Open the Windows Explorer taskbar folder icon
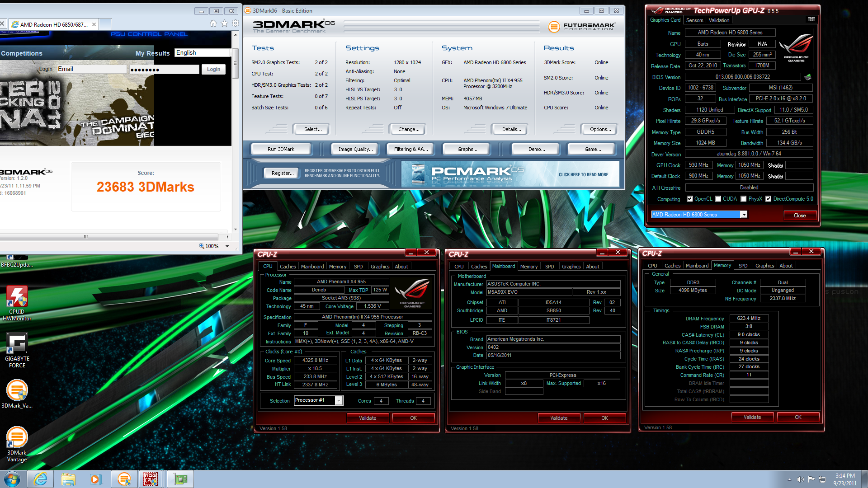868x488 pixels. click(68, 479)
